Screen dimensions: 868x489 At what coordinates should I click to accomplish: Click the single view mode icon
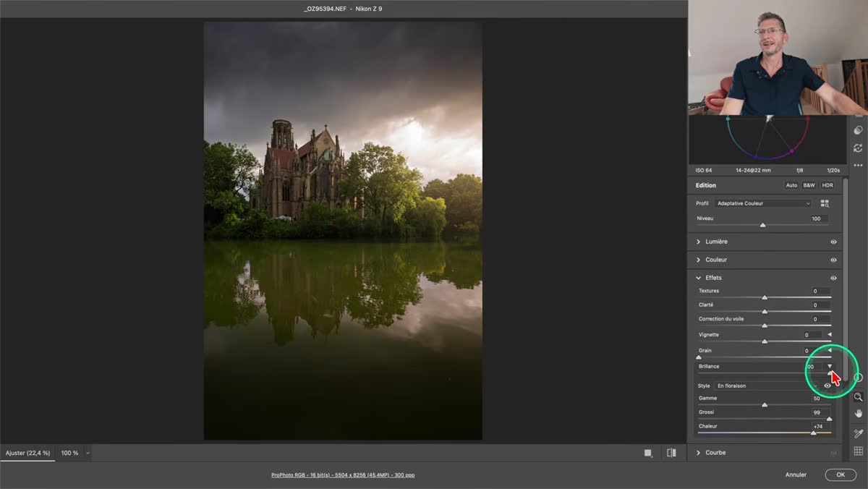648,453
